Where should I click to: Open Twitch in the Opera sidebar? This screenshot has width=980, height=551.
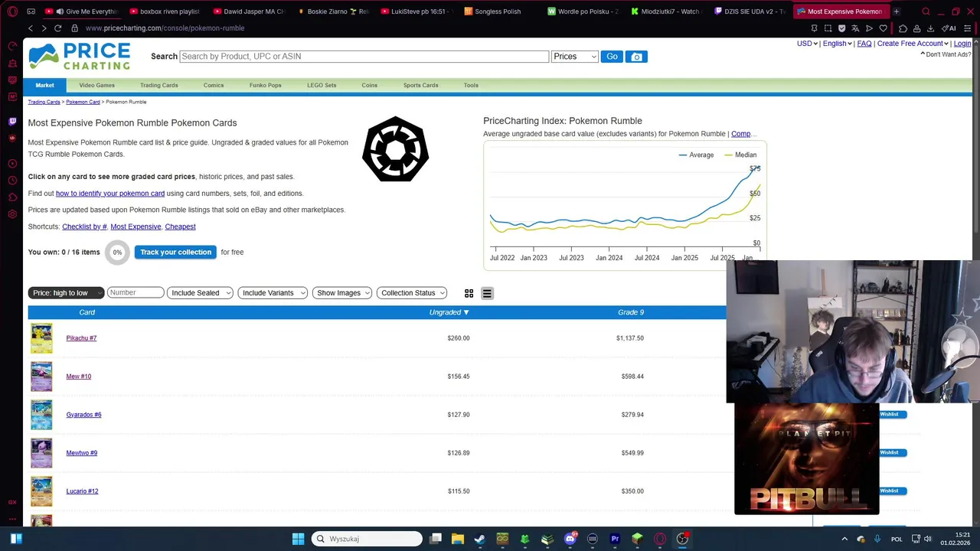[12, 121]
